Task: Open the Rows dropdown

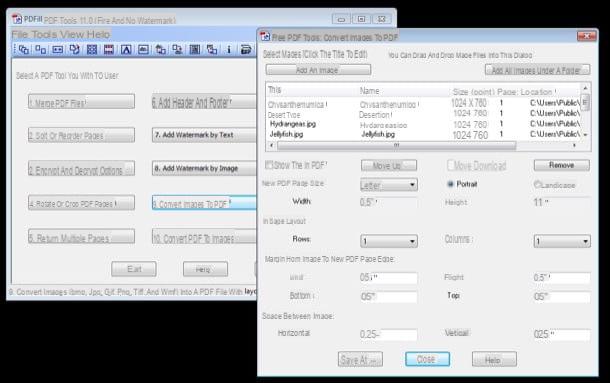Action: click(389, 241)
